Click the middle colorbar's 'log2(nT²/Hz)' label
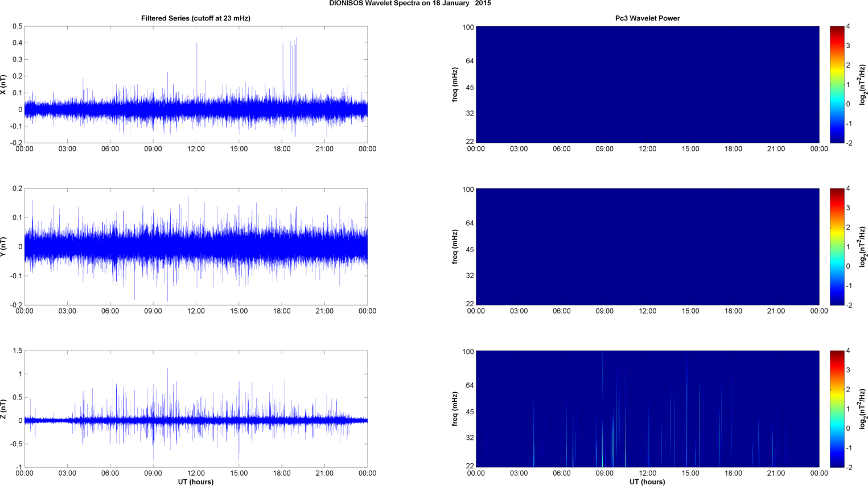Image resolution: width=868 pixels, height=486 pixels. coord(863,246)
